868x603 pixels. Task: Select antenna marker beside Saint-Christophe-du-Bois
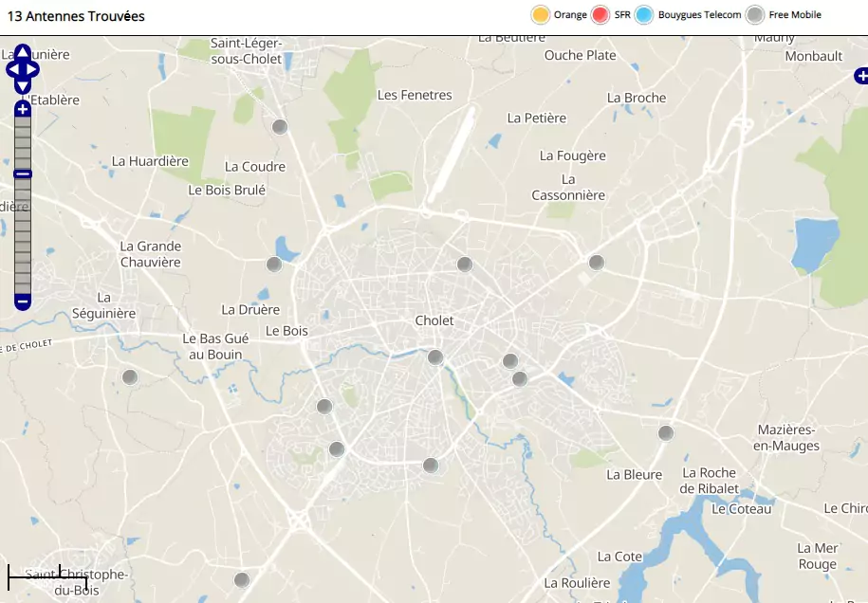click(242, 579)
